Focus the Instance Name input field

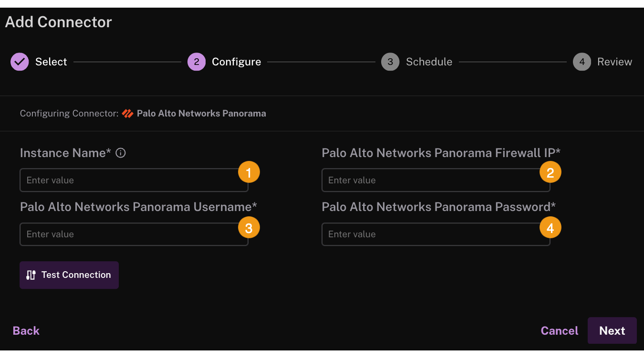click(134, 180)
